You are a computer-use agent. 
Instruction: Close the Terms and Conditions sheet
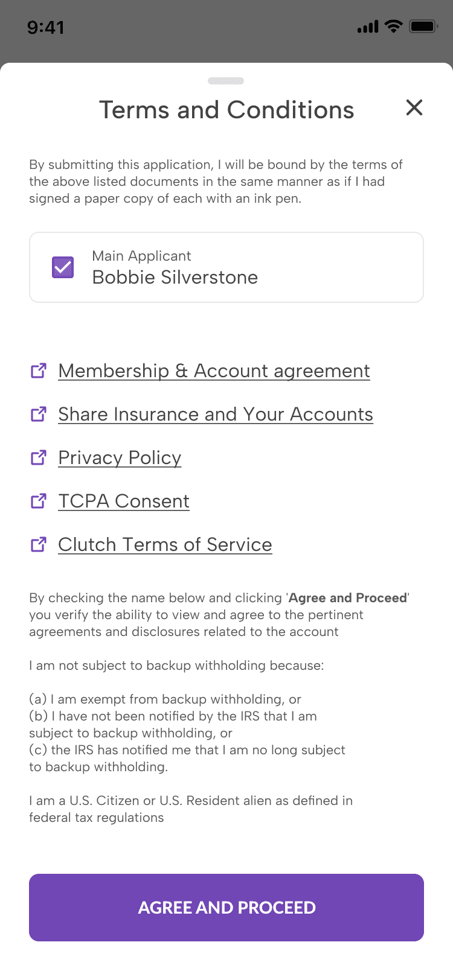[x=414, y=108]
